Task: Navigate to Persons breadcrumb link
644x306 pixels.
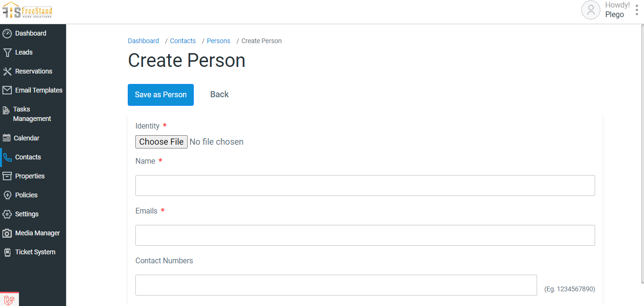Action: [x=218, y=41]
